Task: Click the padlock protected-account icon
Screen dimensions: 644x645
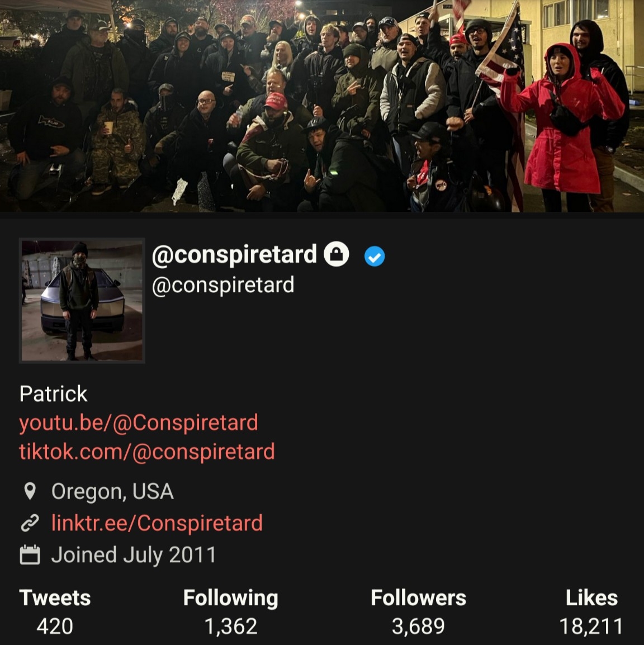Action: tap(336, 254)
